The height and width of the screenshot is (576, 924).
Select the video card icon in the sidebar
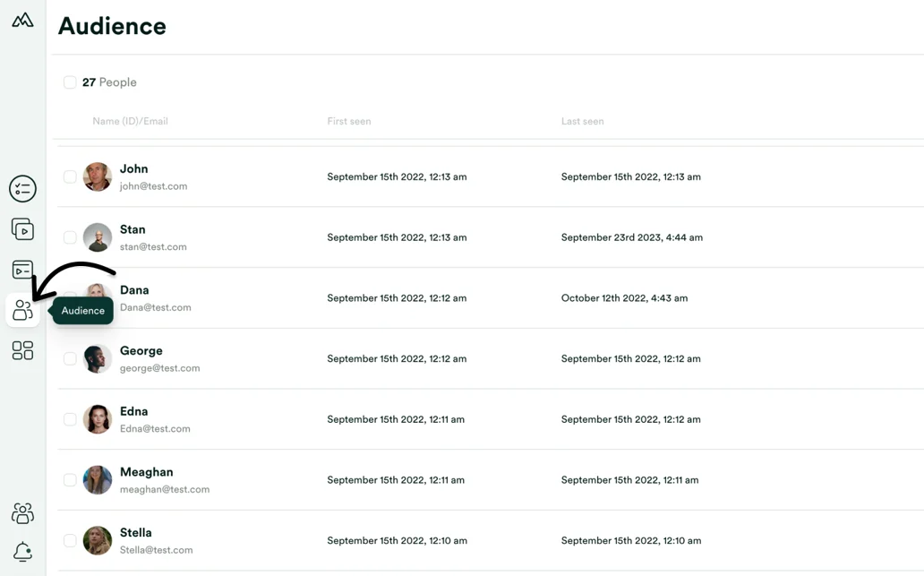(x=21, y=229)
